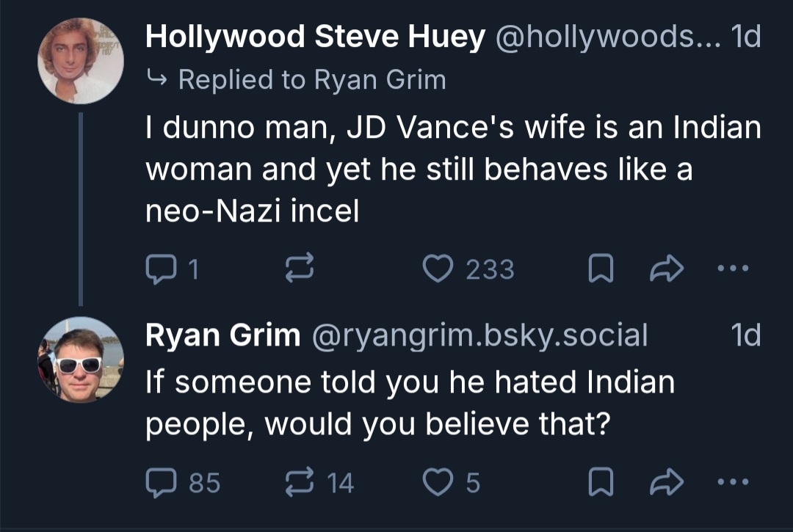The height and width of the screenshot is (532, 793).
Task: Open the @ryangrim.bsky.social handle link
Action: (x=480, y=335)
